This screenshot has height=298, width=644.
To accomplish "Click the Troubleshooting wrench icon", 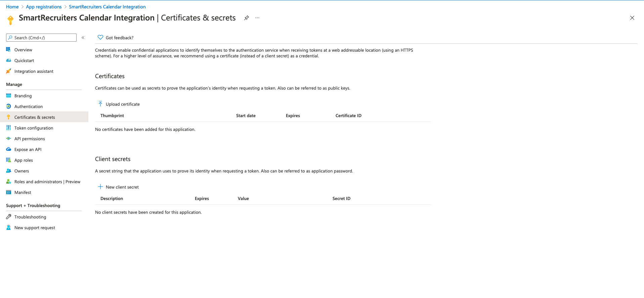I will 8,217.
